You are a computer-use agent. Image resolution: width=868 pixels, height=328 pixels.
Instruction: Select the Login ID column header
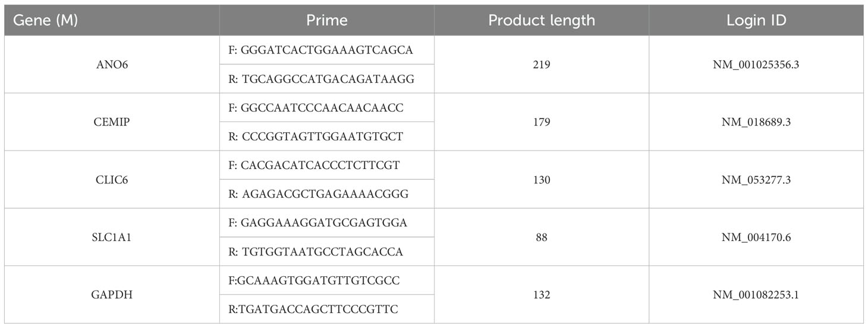pos(756,20)
